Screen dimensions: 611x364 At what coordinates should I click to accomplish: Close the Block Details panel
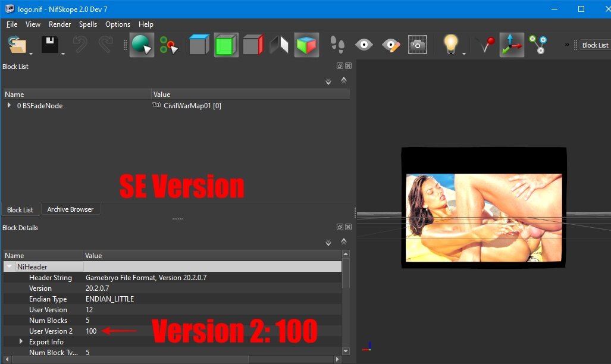point(349,227)
